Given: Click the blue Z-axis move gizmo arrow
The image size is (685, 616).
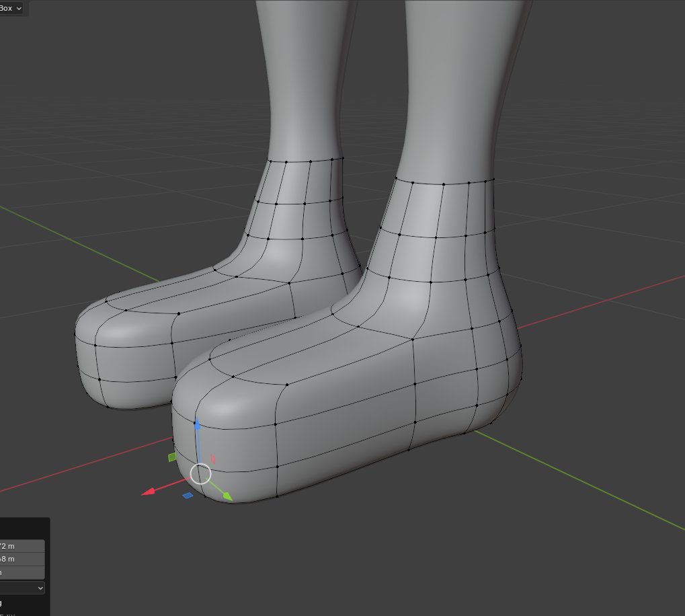Looking at the screenshot, I should pos(197,424).
